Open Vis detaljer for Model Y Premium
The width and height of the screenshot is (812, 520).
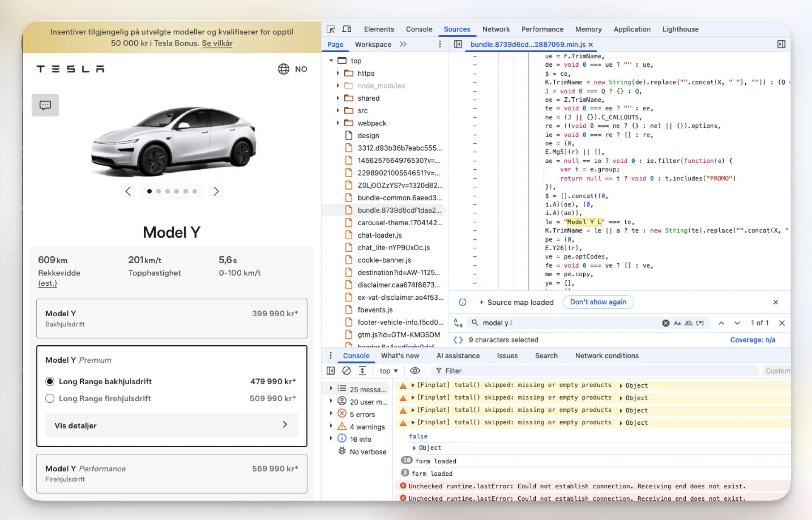point(172,425)
